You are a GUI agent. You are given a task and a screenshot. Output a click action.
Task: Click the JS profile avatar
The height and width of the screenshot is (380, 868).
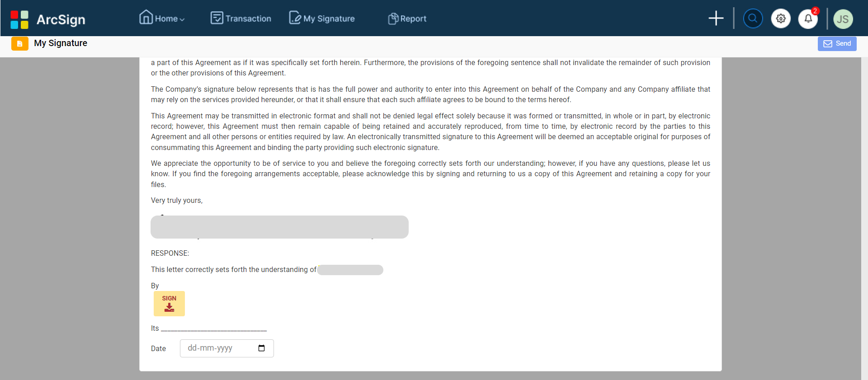(x=843, y=19)
